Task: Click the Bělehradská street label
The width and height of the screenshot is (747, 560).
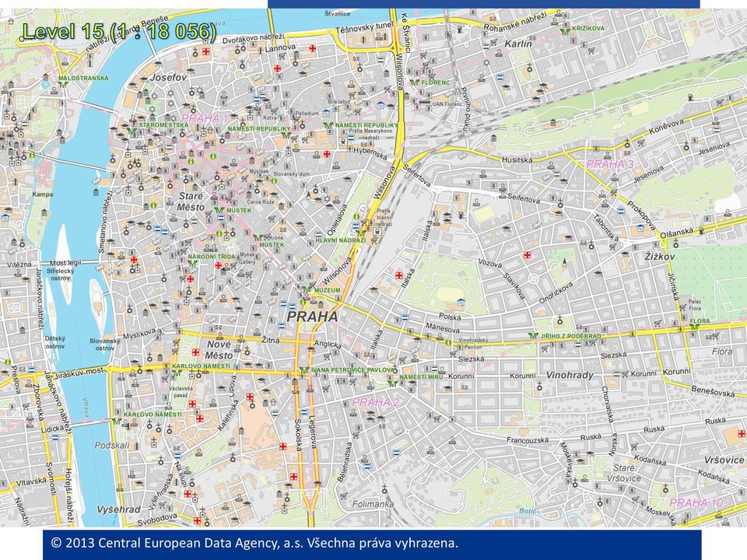Action: pyautogui.click(x=345, y=462)
